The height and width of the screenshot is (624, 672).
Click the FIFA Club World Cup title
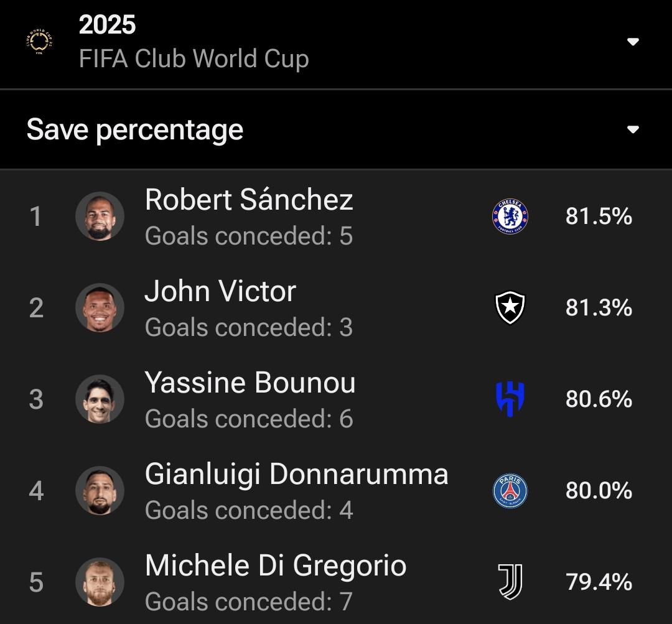click(x=194, y=59)
